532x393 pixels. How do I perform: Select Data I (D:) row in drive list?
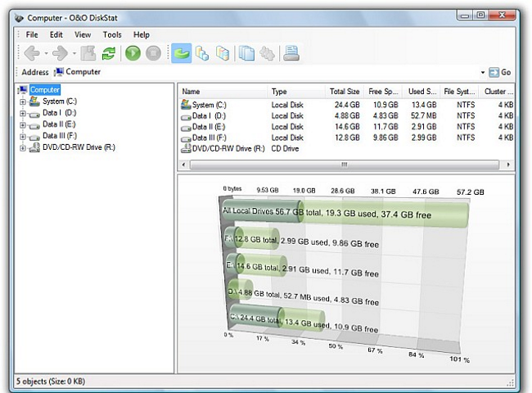click(347, 115)
